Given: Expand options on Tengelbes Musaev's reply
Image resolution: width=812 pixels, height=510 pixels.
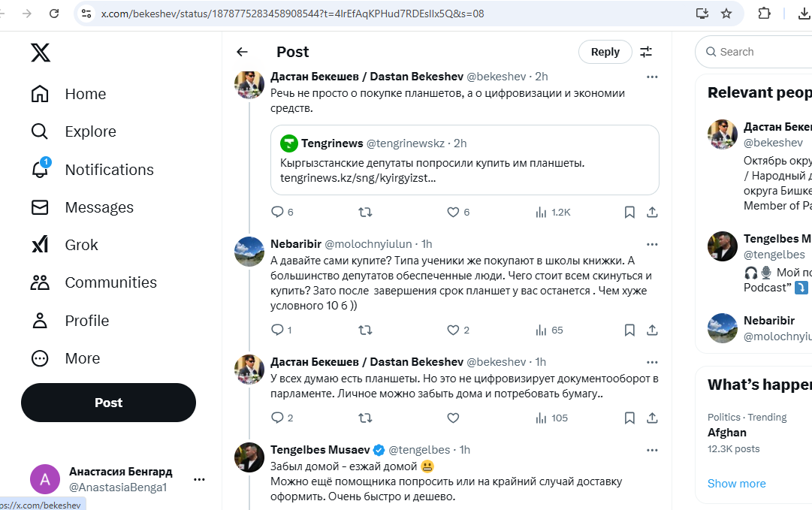Looking at the screenshot, I should [652, 450].
